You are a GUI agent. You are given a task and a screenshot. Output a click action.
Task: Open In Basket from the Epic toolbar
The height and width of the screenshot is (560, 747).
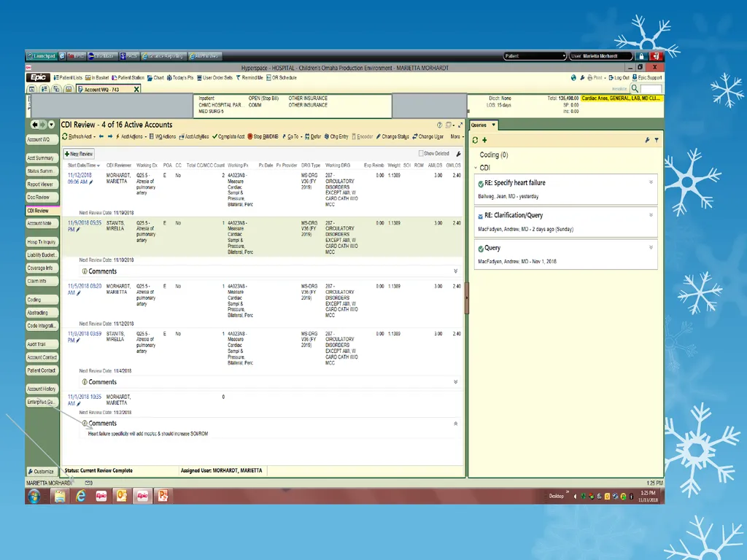pos(97,77)
